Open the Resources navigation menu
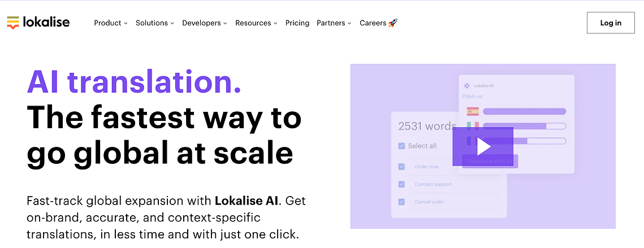This screenshot has height=248, width=644. pyautogui.click(x=256, y=23)
